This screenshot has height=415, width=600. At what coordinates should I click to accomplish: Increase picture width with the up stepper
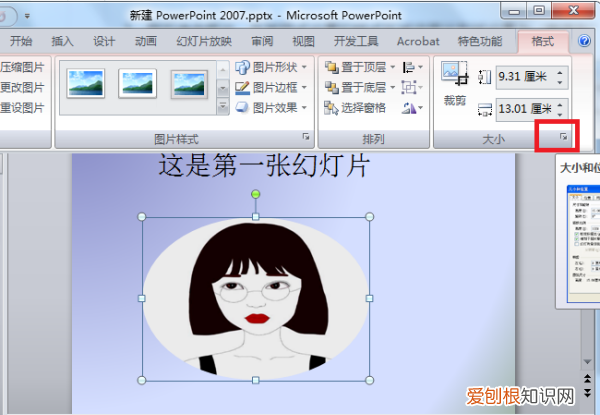560,104
